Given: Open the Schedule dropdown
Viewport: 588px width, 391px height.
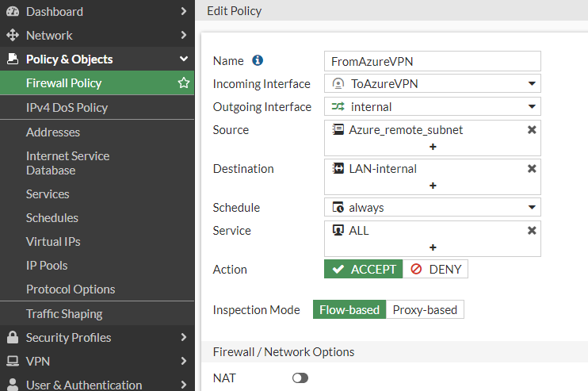Looking at the screenshot, I should (x=433, y=207).
